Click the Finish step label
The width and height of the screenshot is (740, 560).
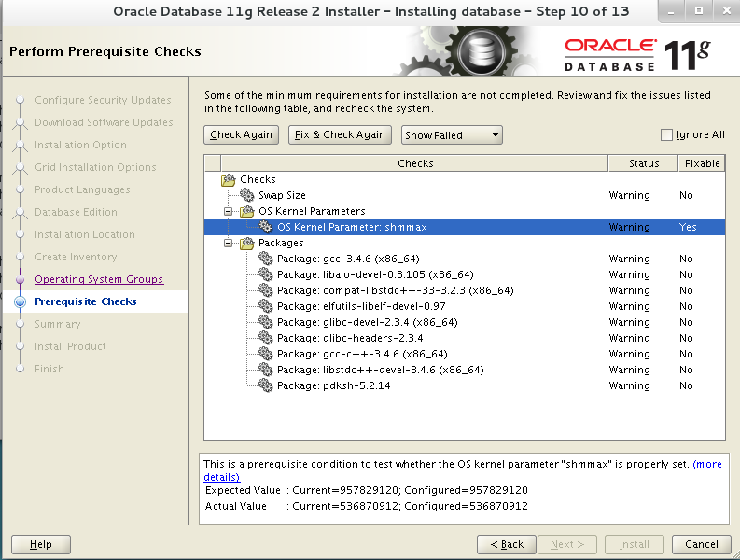click(49, 369)
